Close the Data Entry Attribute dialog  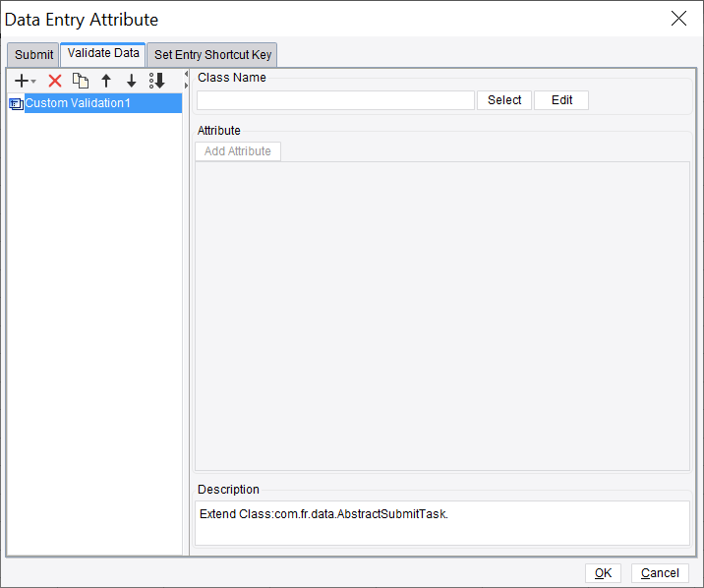pos(678,19)
